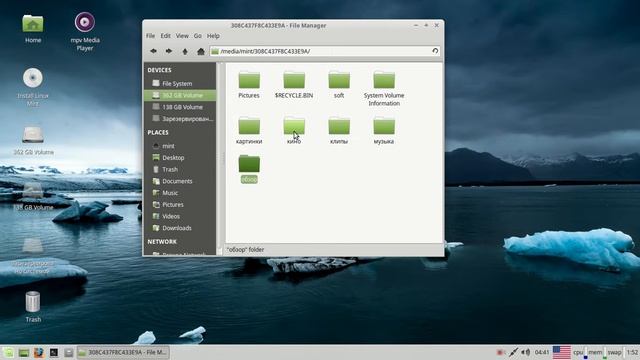Click the network tray icon
The height and width of the screenshot is (360, 640).
click(x=513, y=352)
